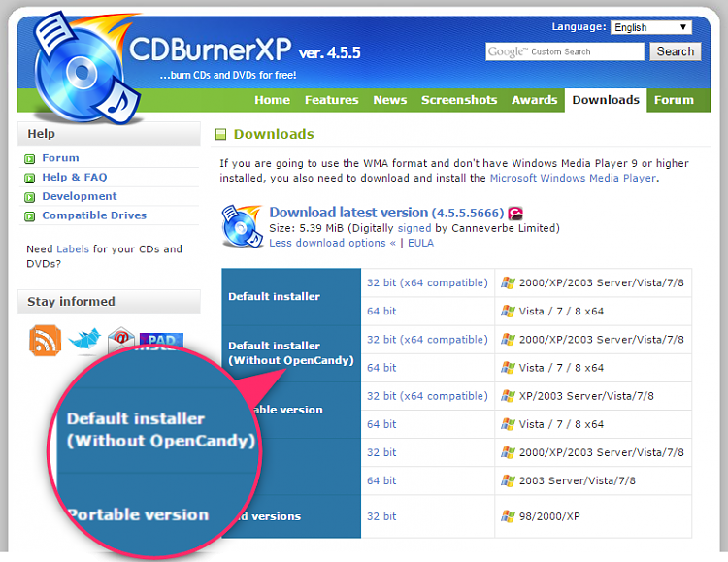The height and width of the screenshot is (562, 728).
Task: Download 64 bit installer without OpenCandy
Action: coord(381,368)
